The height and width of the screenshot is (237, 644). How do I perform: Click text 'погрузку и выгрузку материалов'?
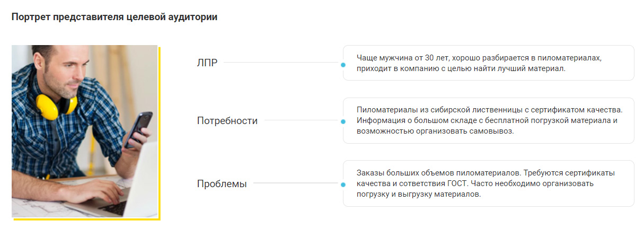click(418, 194)
